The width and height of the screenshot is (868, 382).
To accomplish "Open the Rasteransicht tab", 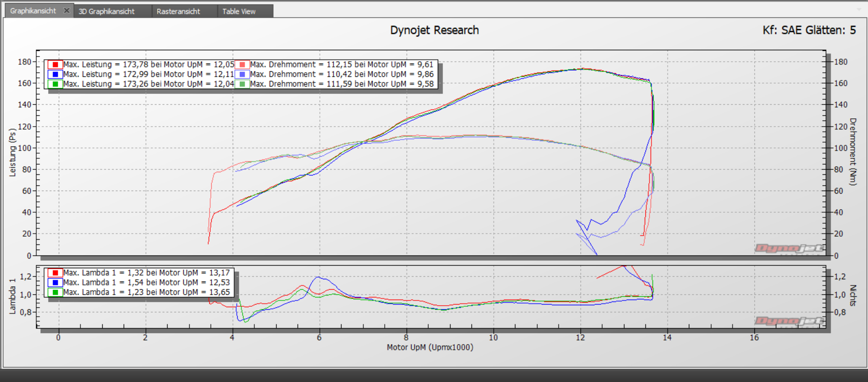I will 178,11.
